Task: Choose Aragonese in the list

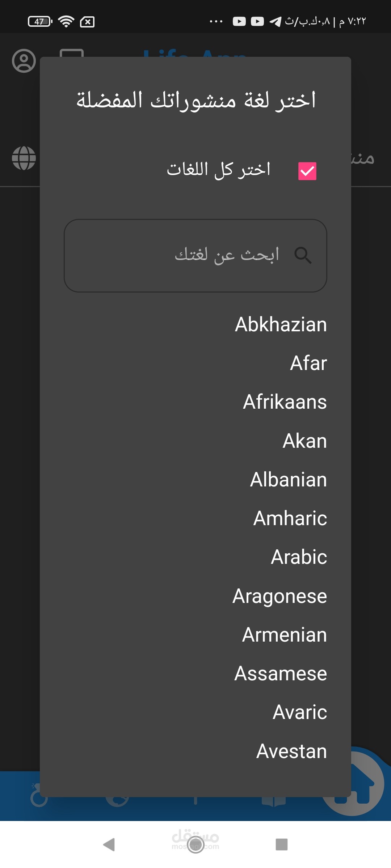Action: point(280,596)
